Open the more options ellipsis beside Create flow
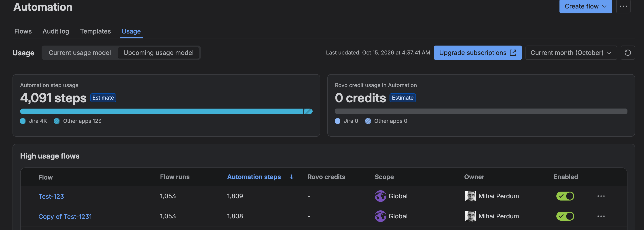 [623, 6]
